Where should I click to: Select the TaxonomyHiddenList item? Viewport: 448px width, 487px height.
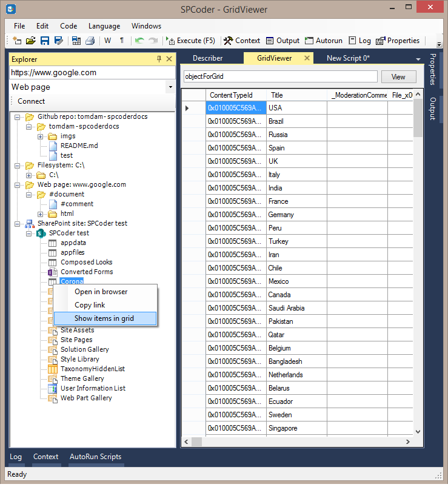tap(93, 369)
